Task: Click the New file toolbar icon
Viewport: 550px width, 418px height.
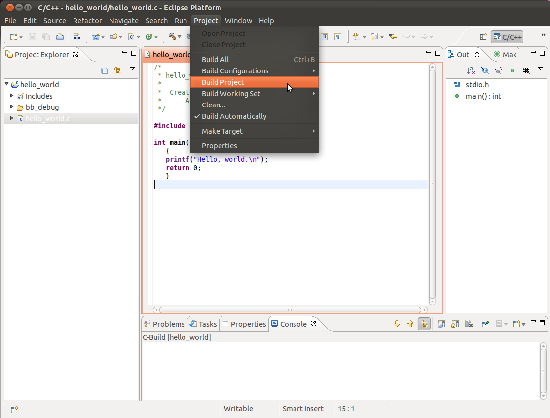Action: [x=13, y=36]
